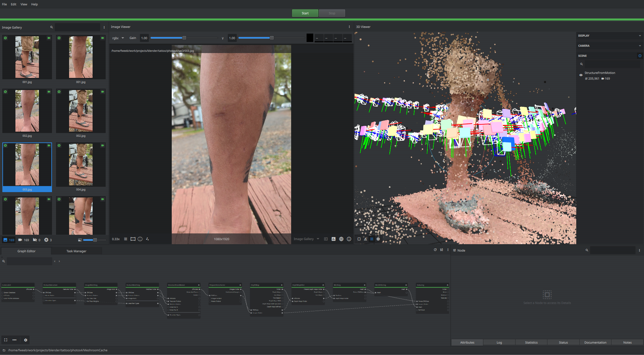The height and width of the screenshot is (355, 644).
Task: Toggle the grid icon in the 3D Viewer
Action: pyautogui.click(x=372, y=239)
